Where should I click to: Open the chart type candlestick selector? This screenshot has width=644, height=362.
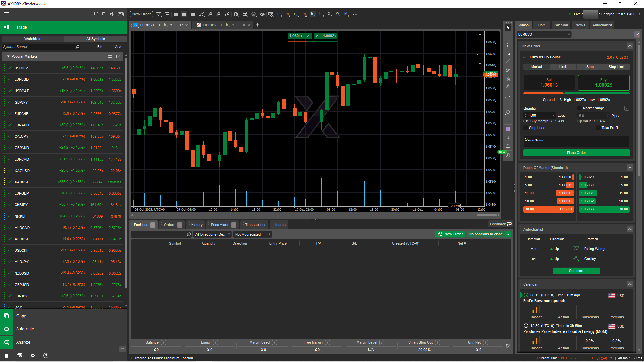[x=227, y=14]
